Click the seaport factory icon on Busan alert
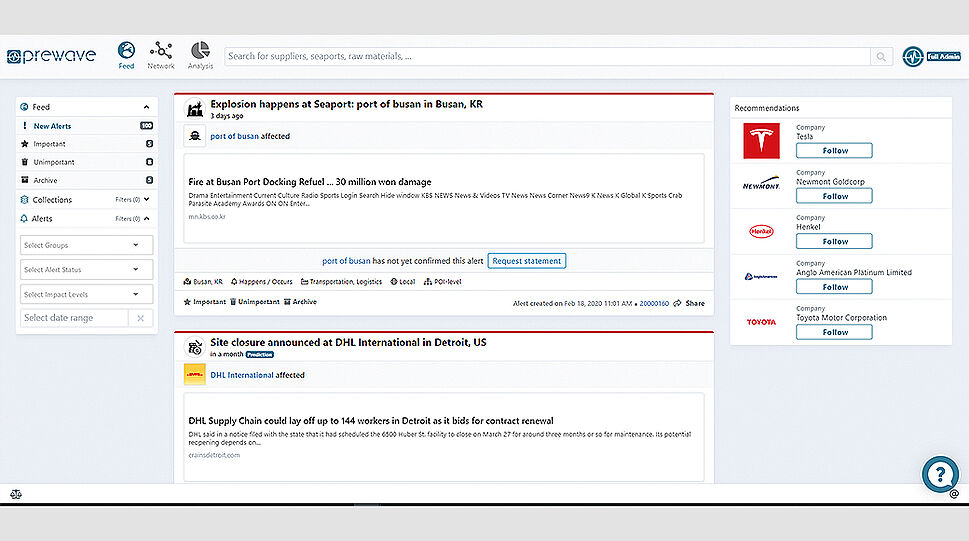Screen dimensions: 969x541 (x=195, y=109)
